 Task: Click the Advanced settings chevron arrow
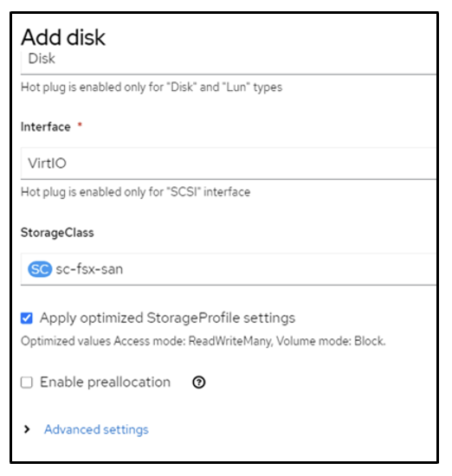pyautogui.click(x=27, y=429)
